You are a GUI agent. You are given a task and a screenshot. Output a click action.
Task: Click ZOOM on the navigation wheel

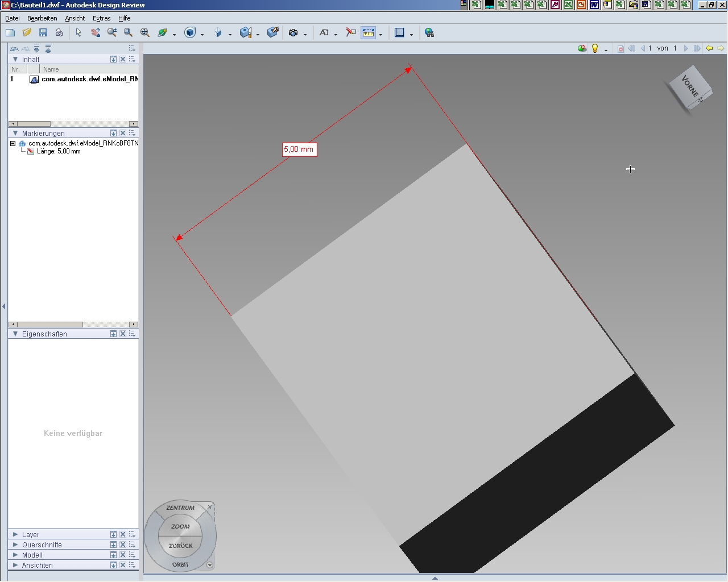click(180, 527)
